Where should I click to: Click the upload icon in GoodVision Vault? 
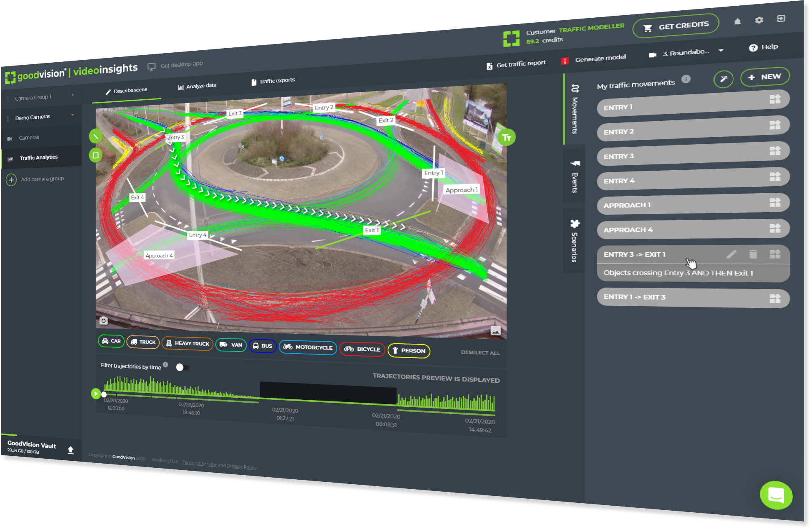(x=71, y=450)
